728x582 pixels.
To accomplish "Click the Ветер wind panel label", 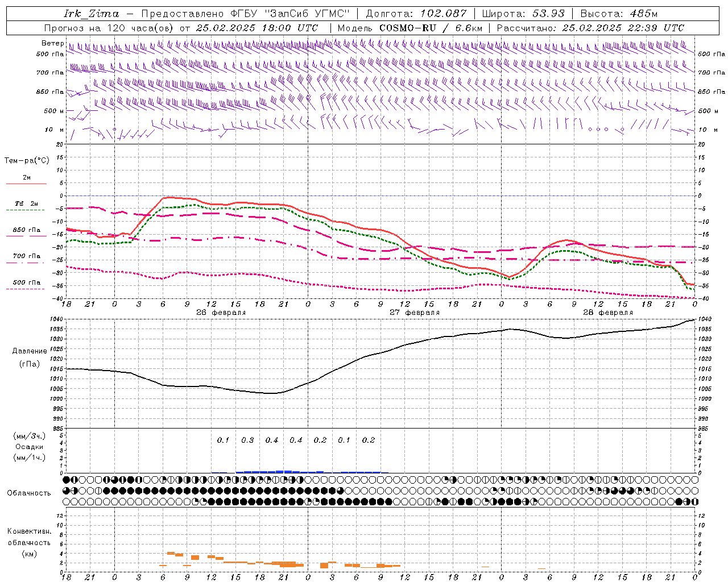I will coord(52,43).
